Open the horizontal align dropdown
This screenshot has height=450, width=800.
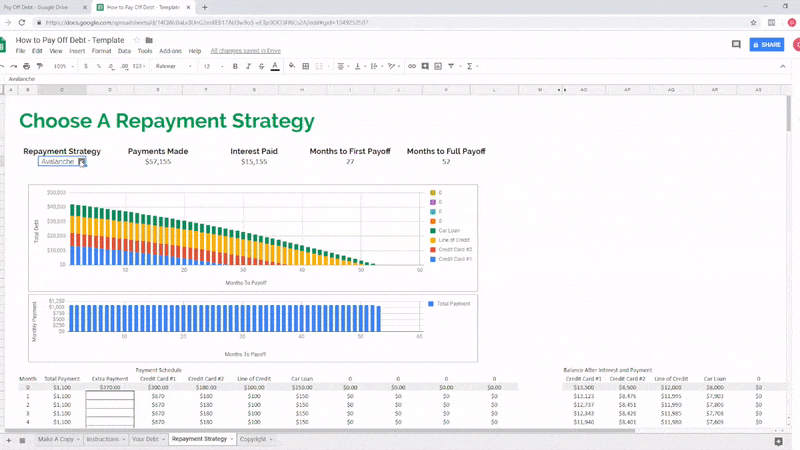tap(342, 66)
